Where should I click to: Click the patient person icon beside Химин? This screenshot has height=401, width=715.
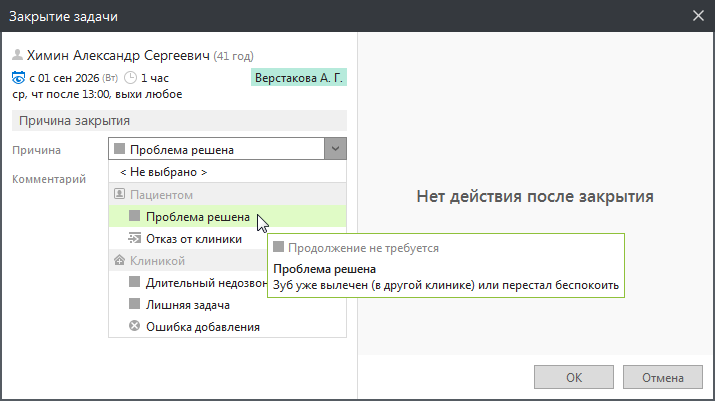[x=17, y=55]
